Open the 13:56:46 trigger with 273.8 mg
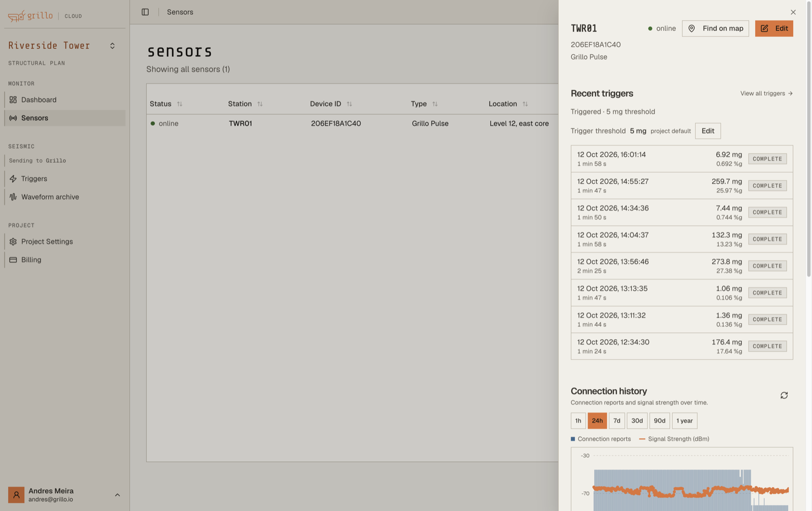 pos(682,266)
